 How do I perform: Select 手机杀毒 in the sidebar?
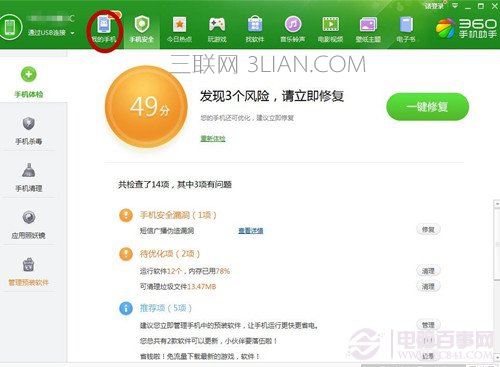tap(29, 131)
